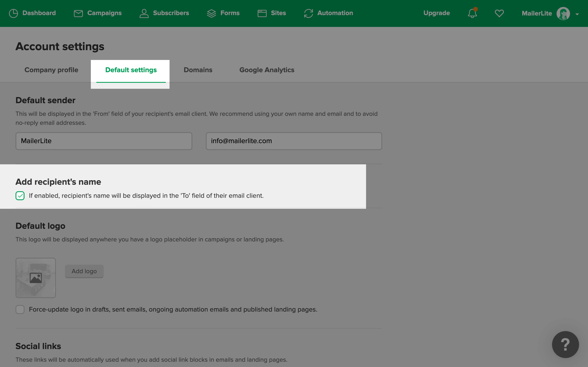Click the Sites browser window icon
This screenshot has width=588, height=367.
click(x=262, y=13)
